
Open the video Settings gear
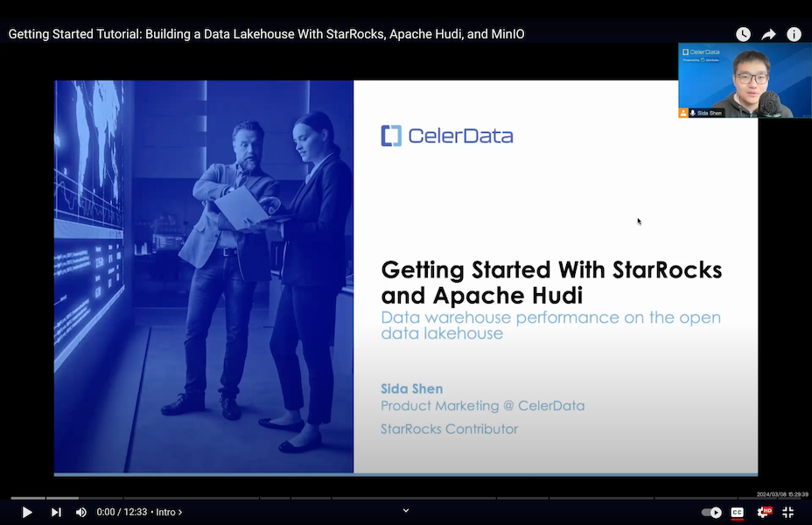tap(763, 512)
